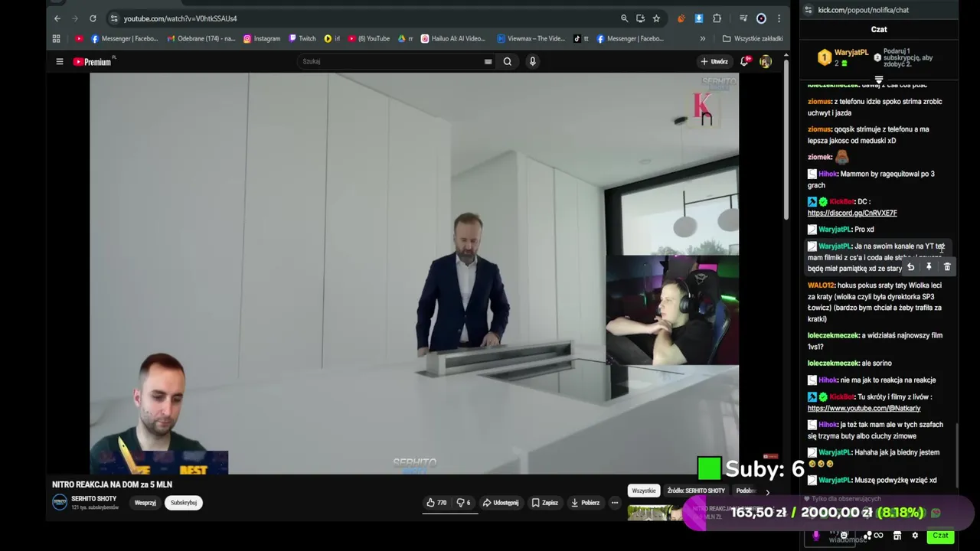Open Utwórz create menu
Screen dimensions: 980x551
click(714, 61)
